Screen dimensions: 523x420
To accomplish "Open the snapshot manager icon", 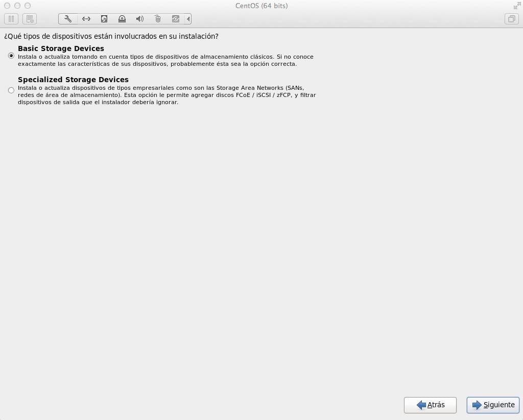I will (x=30, y=19).
